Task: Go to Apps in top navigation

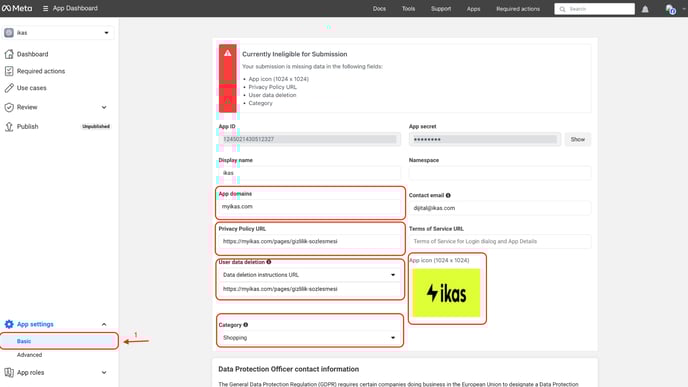Action: point(473,9)
